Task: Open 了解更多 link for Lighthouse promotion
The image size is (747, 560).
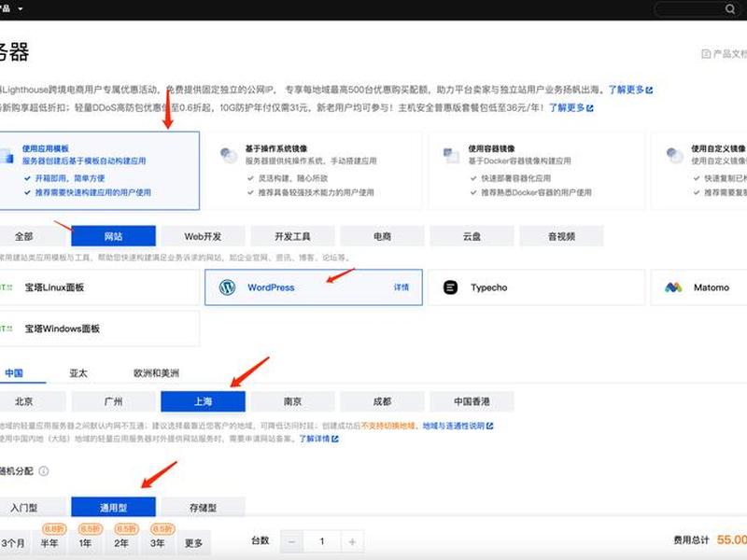Action: [x=630, y=90]
